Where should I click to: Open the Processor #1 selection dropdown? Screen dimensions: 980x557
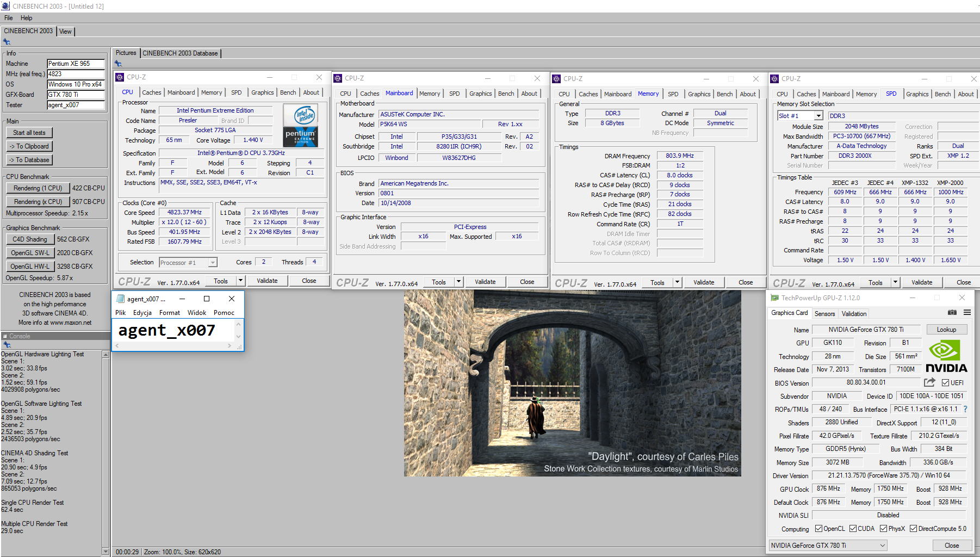coord(213,263)
